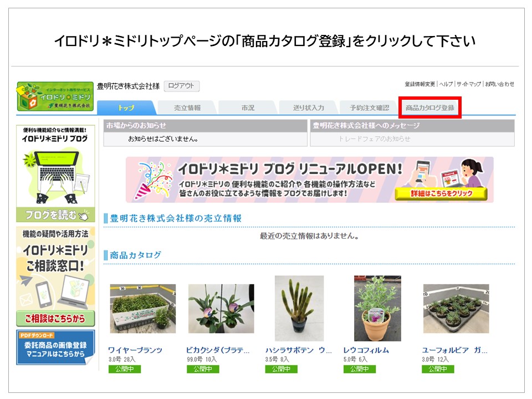This screenshot has width=532, height=399.
Task: Select the 市況 tab
Action: click(248, 108)
